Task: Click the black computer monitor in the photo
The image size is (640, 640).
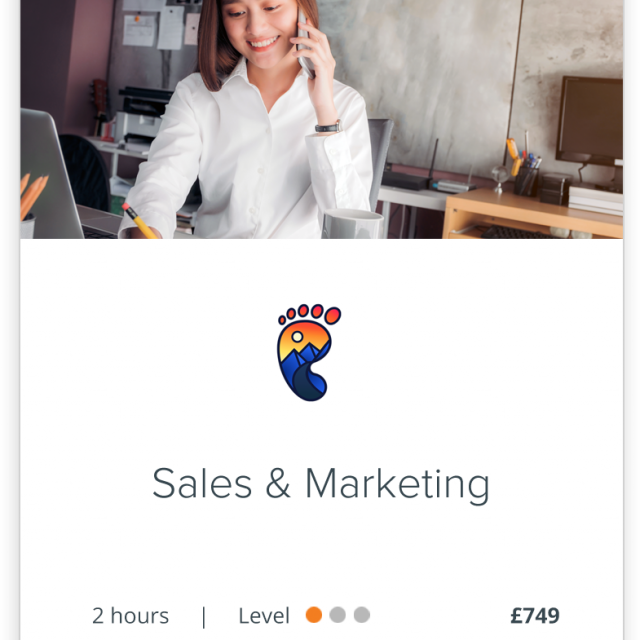Action: (589, 121)
